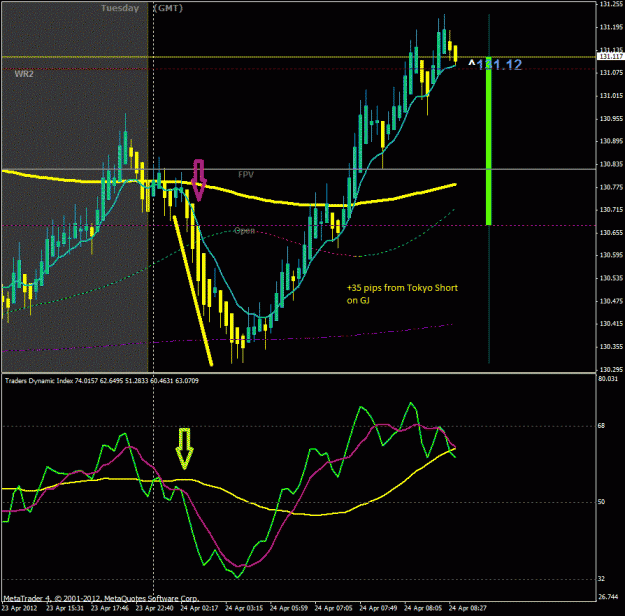
Task: Click the 130.415 price axis label
Action: (611, 324)
